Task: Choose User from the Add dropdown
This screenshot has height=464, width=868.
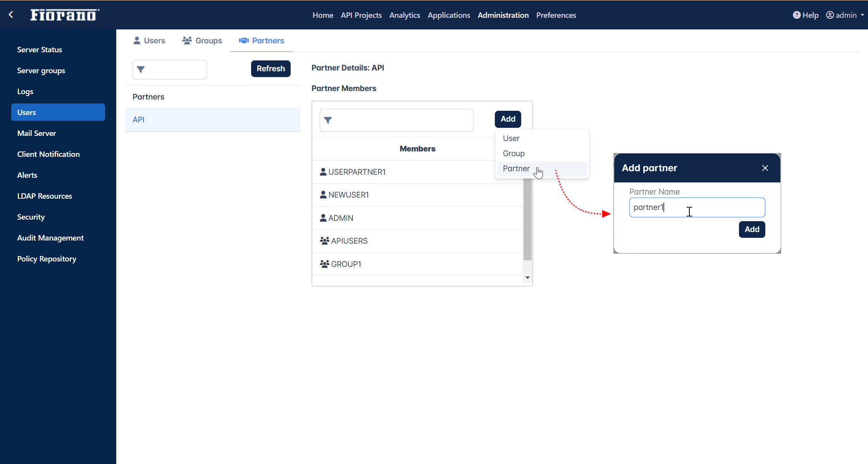Action: point(542,138)
